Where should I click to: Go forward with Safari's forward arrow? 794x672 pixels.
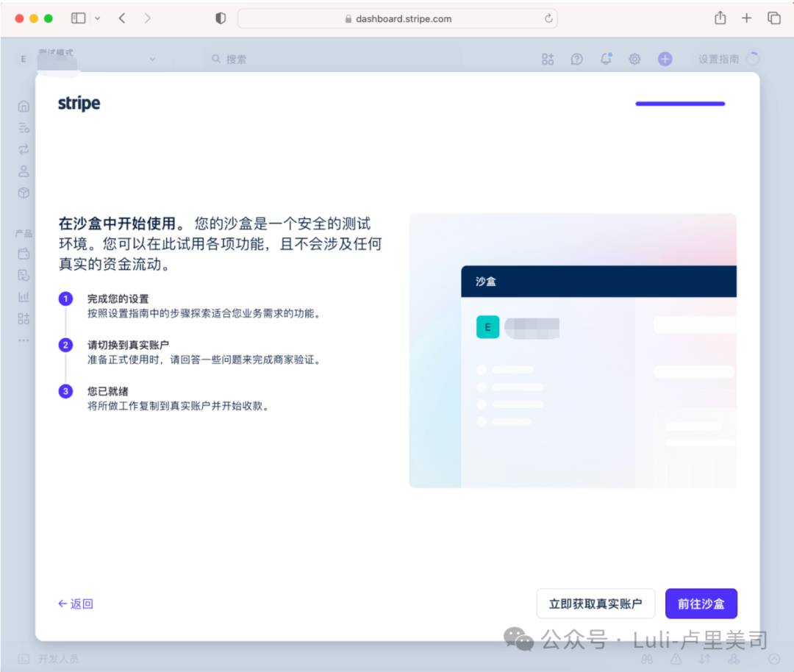click(x=147, y=18)
